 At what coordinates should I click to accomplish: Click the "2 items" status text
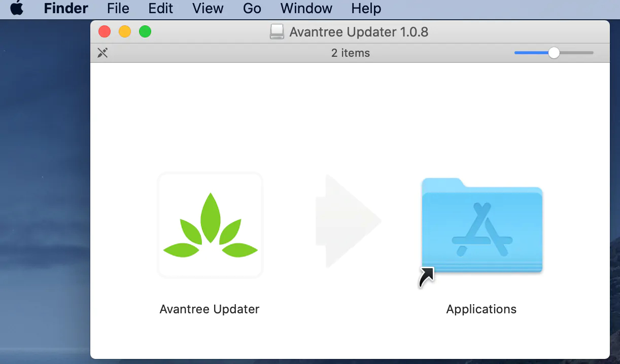(x=351, y=53)
